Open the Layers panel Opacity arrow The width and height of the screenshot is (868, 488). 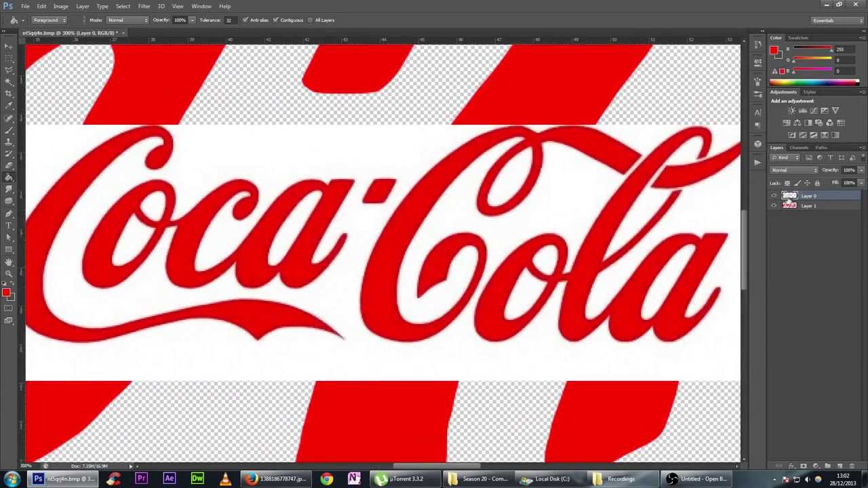point(861,170)
